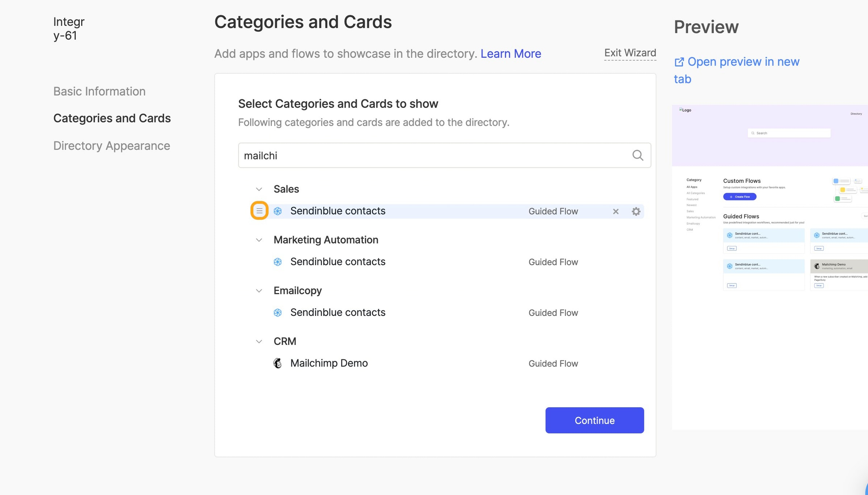Screen dimensions: 868x495
Task: Click the open-in-new-tab external link icon
Action: (x=679, y=62)
